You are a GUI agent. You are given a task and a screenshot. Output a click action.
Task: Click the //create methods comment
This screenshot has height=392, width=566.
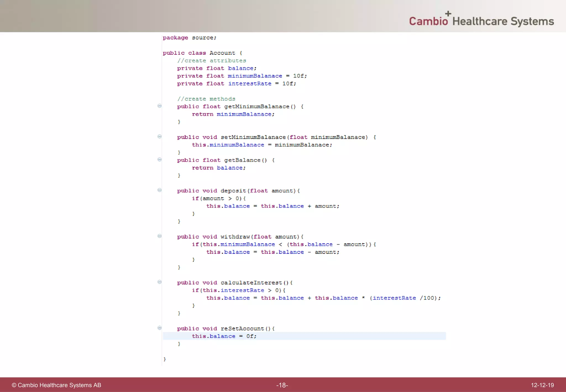click(206, 99)
